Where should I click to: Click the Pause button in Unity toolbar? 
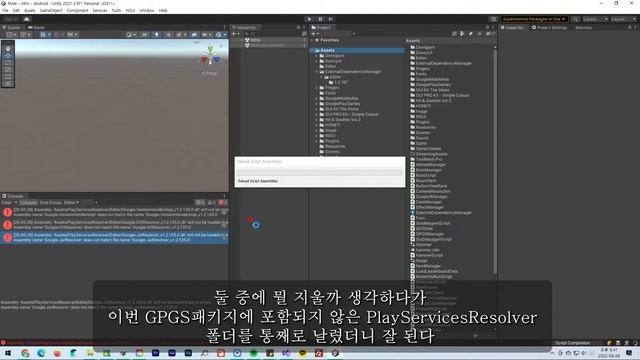(x=320, y=19)
